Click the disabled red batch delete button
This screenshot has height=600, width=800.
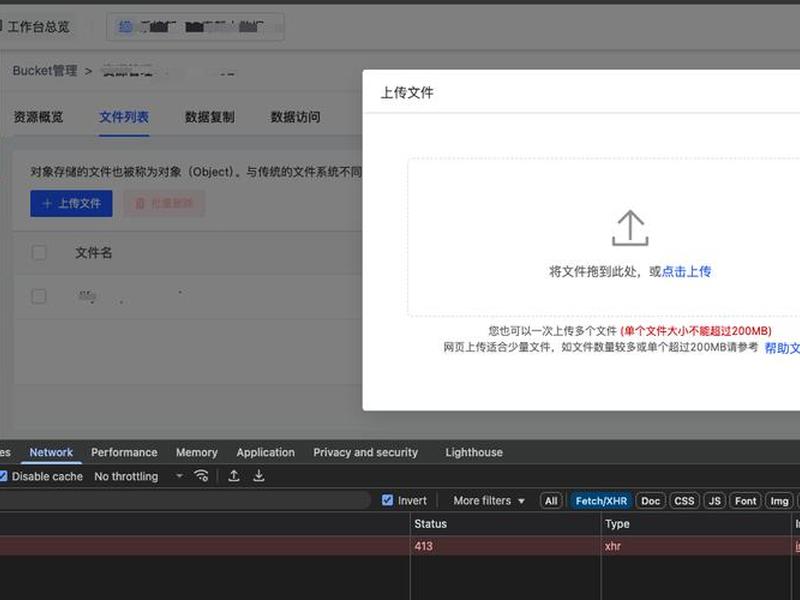pos(164,204)
